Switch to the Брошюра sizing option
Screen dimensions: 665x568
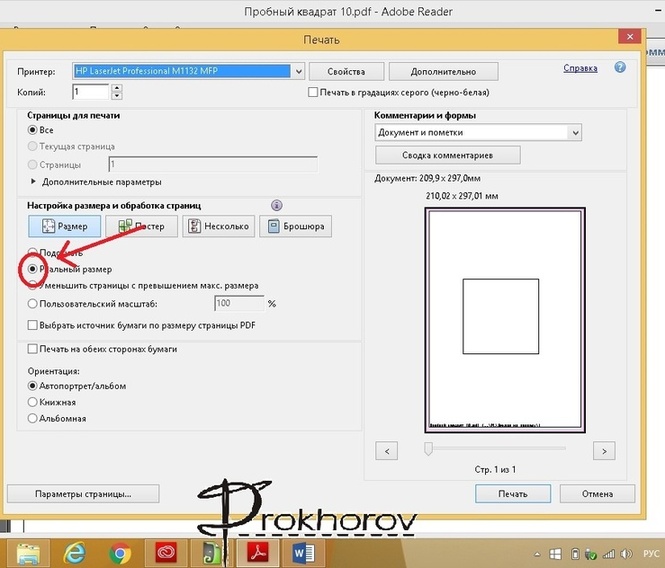[x=295, y=227]
